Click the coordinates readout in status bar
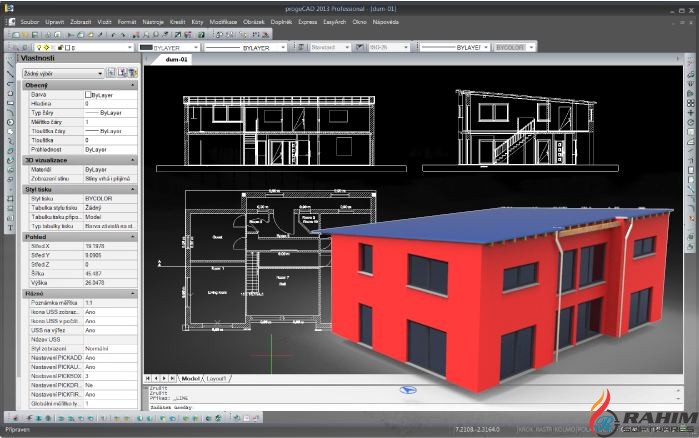Image resolution: width=699 pixels, height=438 pixels. coord(477,429)
